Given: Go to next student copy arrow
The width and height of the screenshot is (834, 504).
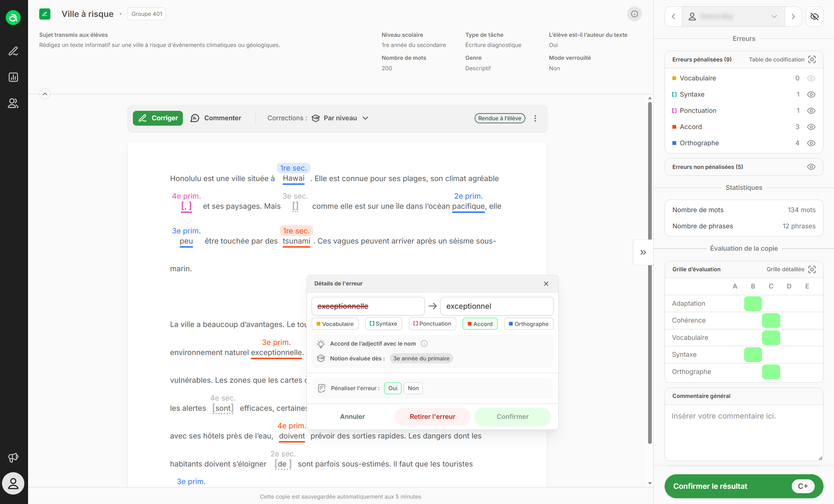Looking at the screenshot, I should tap(793, 16).
